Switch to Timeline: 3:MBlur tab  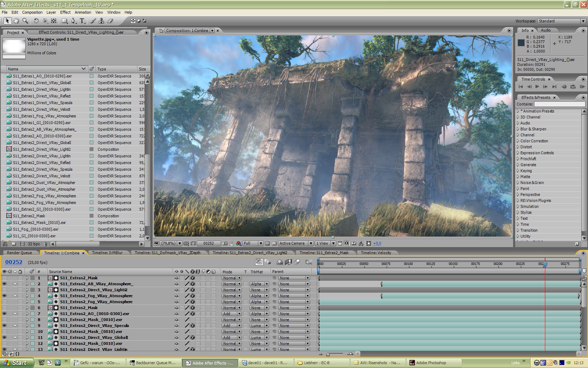coord(107,253)
